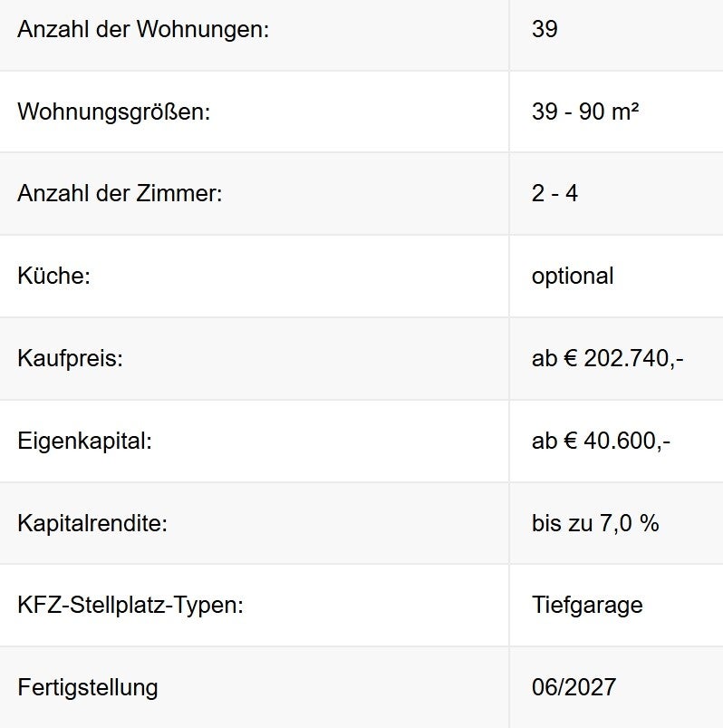Click the 'Anzahl der Wohnungen:' label
The width and height of the screenshot is (723, 728).
point(143,29)
